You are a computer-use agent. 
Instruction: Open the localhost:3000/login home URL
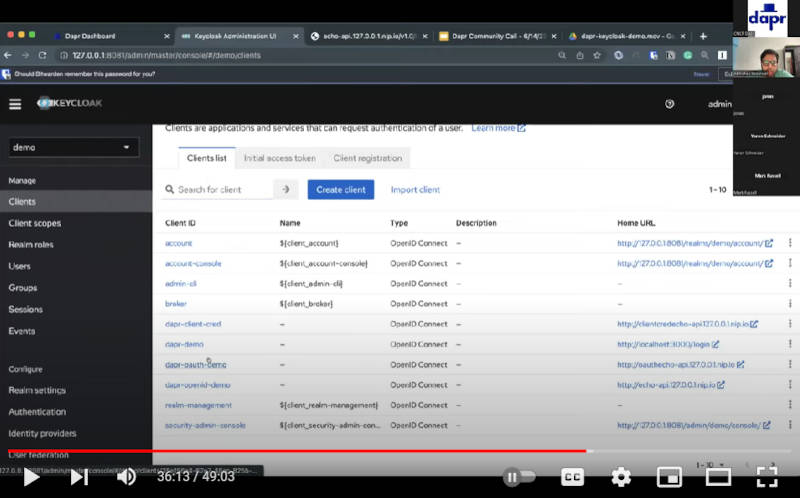point(668,344)
